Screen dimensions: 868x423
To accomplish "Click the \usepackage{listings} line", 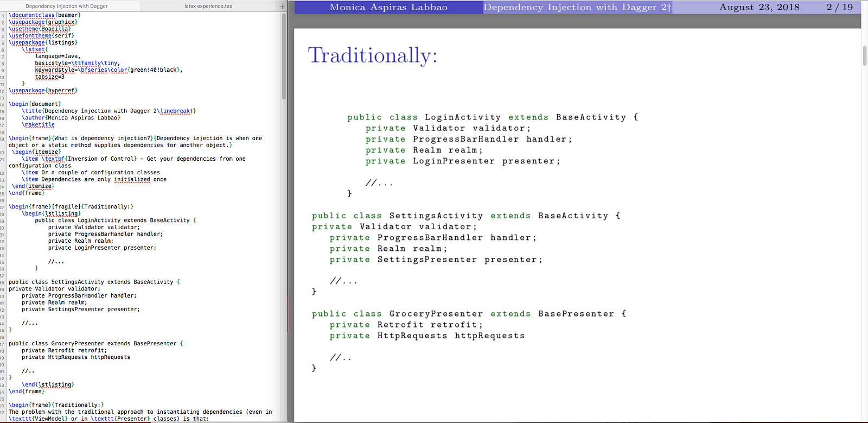I will point(43,42).
